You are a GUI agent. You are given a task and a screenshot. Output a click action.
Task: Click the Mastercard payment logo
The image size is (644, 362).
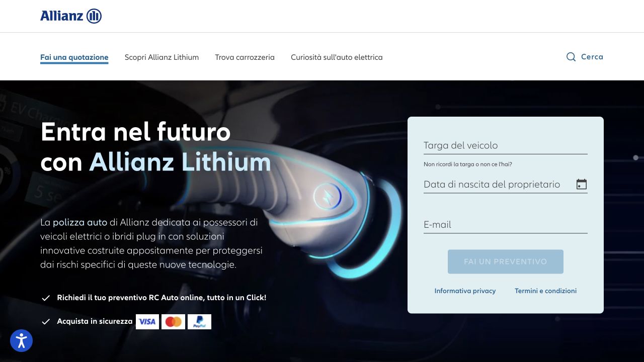(174, 322)
